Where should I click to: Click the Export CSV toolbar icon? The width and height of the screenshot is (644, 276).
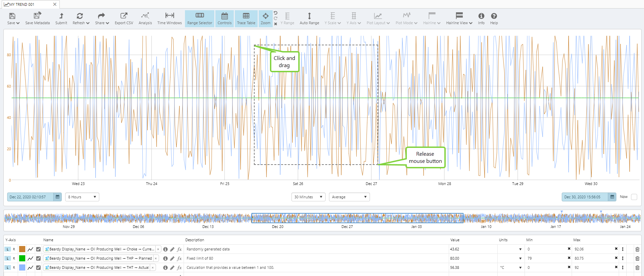click(x=124, y=18)
